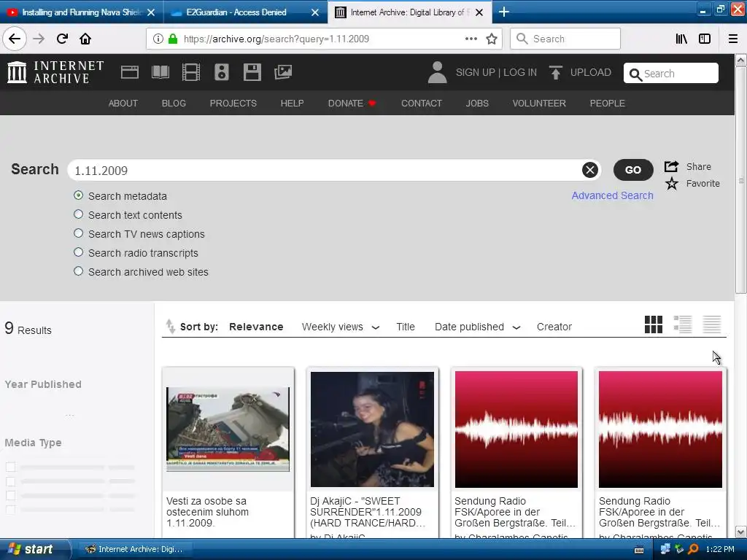
Task: Open the Video film-strip icon
Action: coord(191,72)
